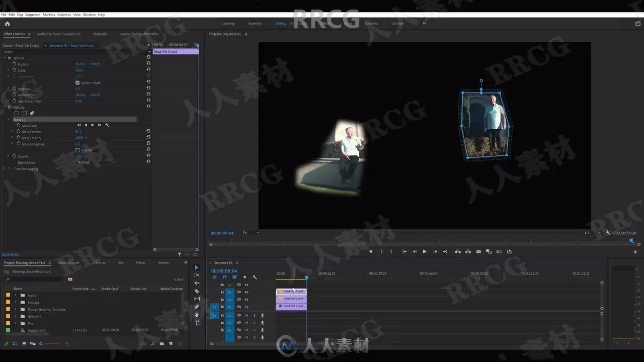
Task: Reset the Position parameter
Action: (148, 64)
